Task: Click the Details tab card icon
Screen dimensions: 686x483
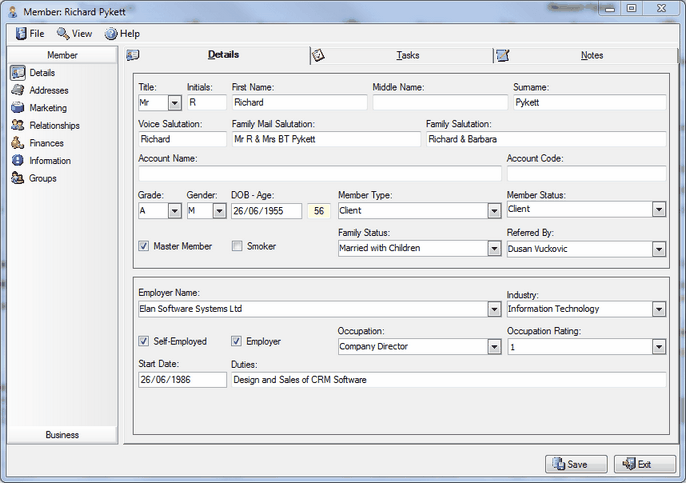Action: [133, 55]
